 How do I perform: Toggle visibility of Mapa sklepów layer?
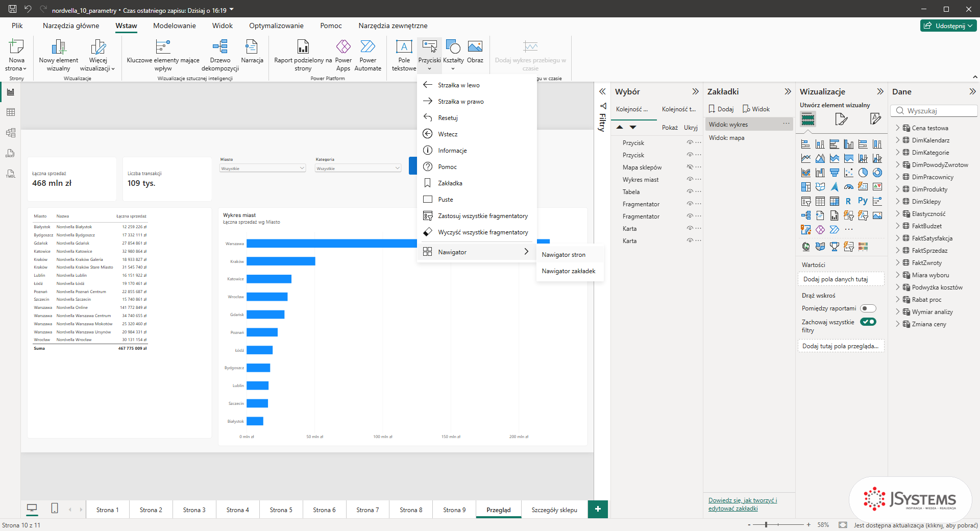(x=690, y=167)
